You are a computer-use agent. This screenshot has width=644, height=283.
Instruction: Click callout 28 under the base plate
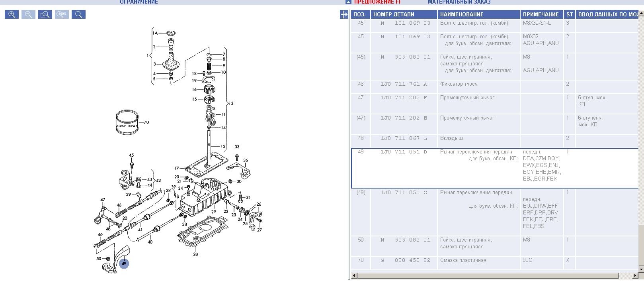point(195,254)
